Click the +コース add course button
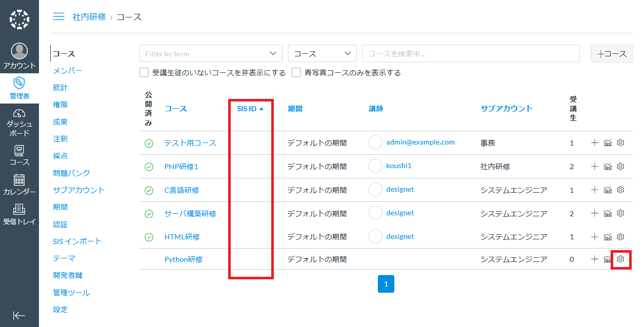This screenshot has width=644, height=327. tap(612, 54)
